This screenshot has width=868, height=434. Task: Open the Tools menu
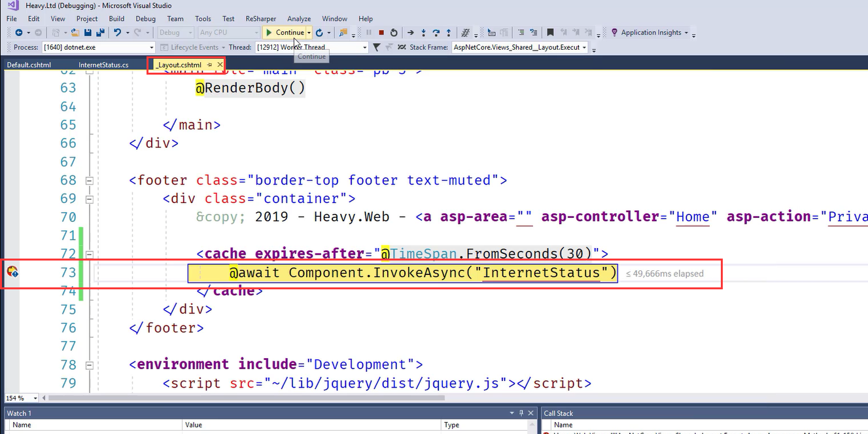point(203,19)
